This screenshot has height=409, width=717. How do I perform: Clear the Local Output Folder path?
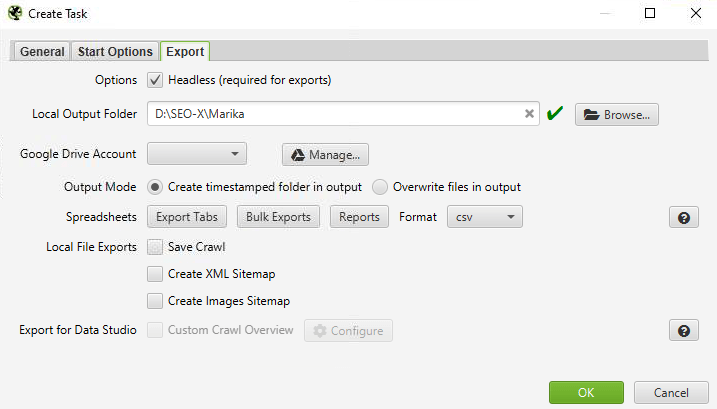coord(529,114)
